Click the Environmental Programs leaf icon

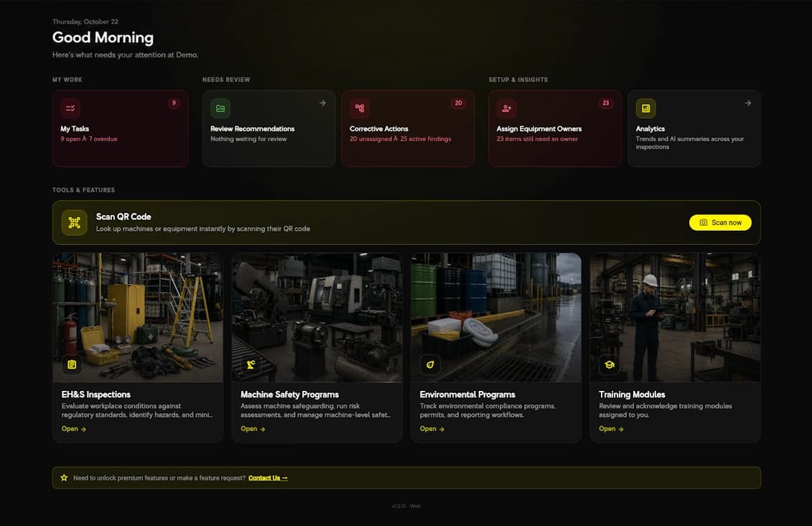[x=430, y=365]
